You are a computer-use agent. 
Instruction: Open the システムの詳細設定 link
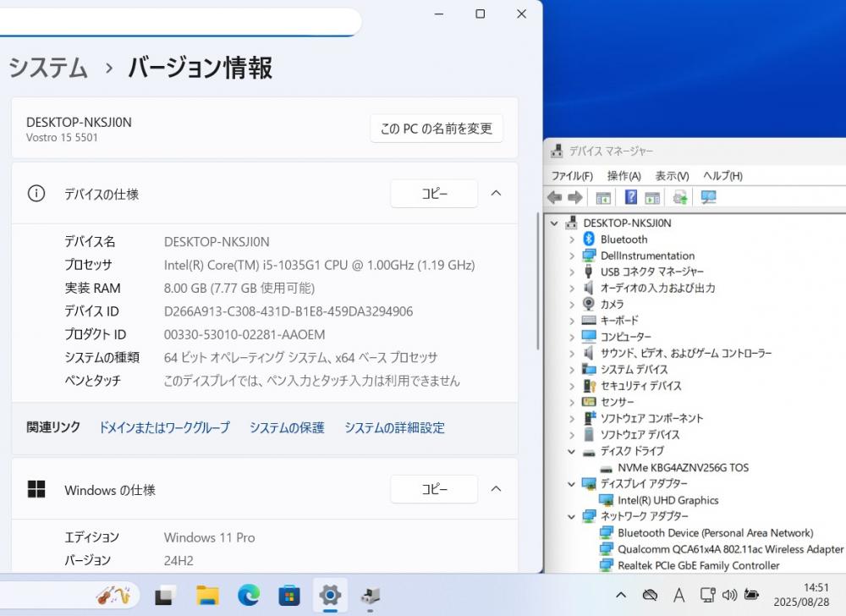pos(394,428)
